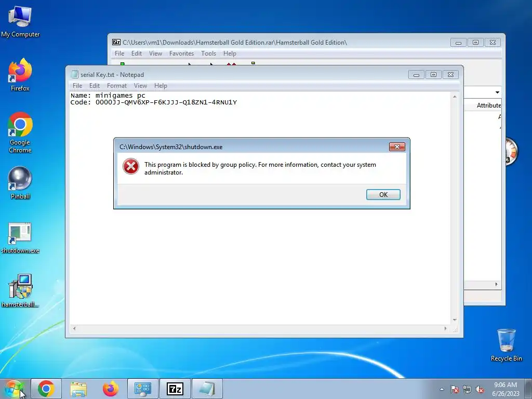The width and height of the screenshot is (532, 399).
Task: Open the Windows Start menu orb
Action: pos(14,389)
